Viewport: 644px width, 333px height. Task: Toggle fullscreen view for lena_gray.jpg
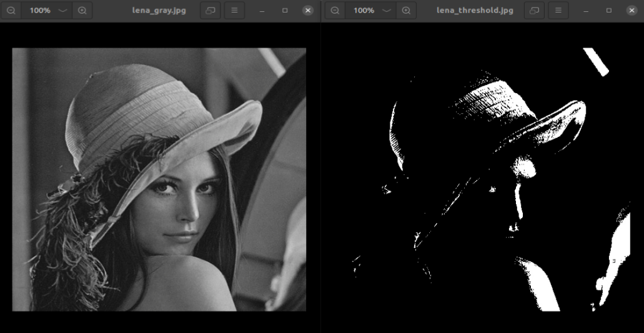tap(211, 11)
